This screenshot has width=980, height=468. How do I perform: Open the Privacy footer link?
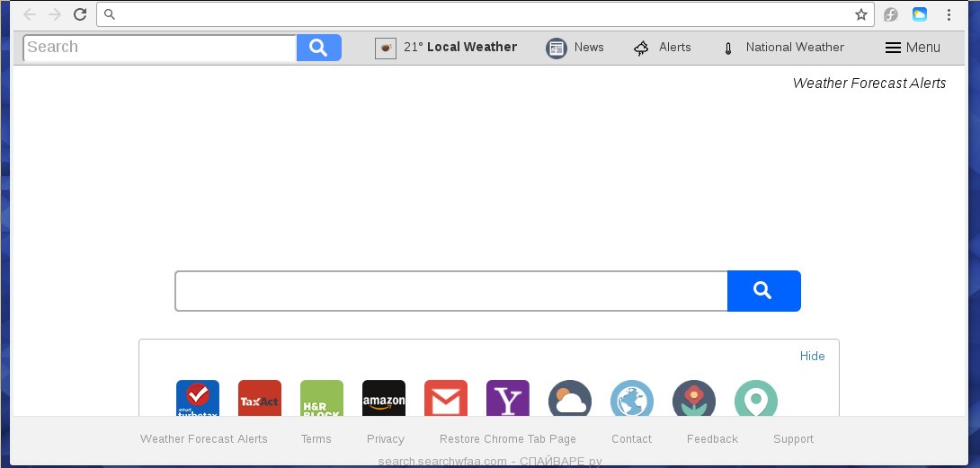coord(386,439)
